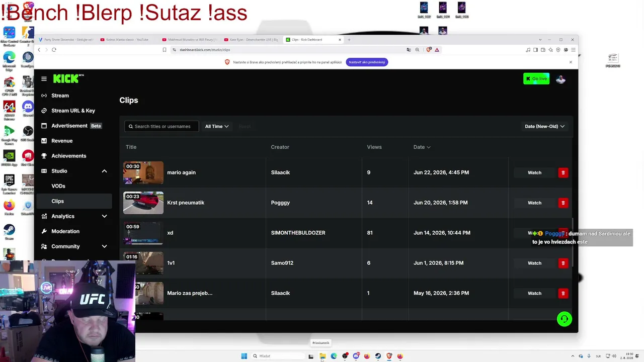Open the 'mario again' clip thumbnail
The width and height of the screenshot is (644, 362).
pos(143,172)
